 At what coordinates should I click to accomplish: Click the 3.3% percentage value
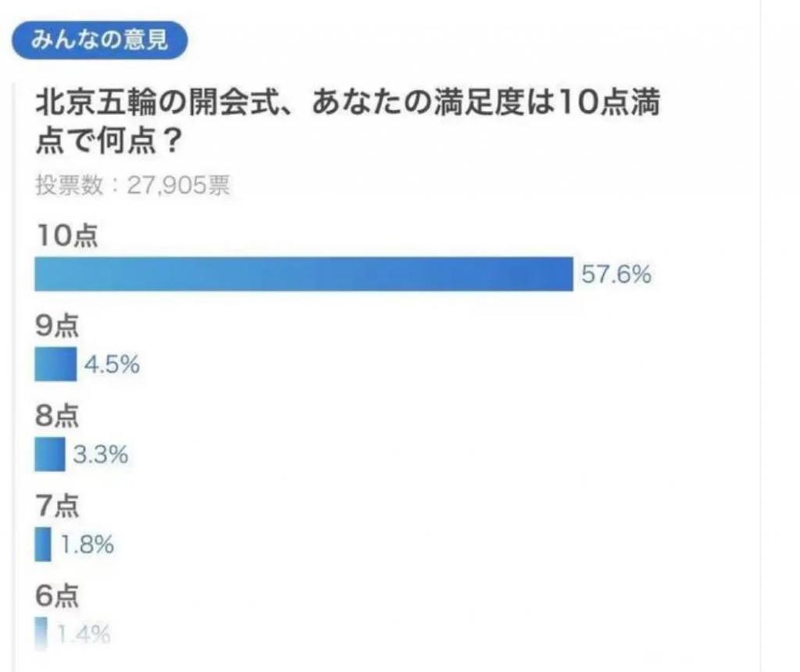pyautogui.click(x=101, y=455)
